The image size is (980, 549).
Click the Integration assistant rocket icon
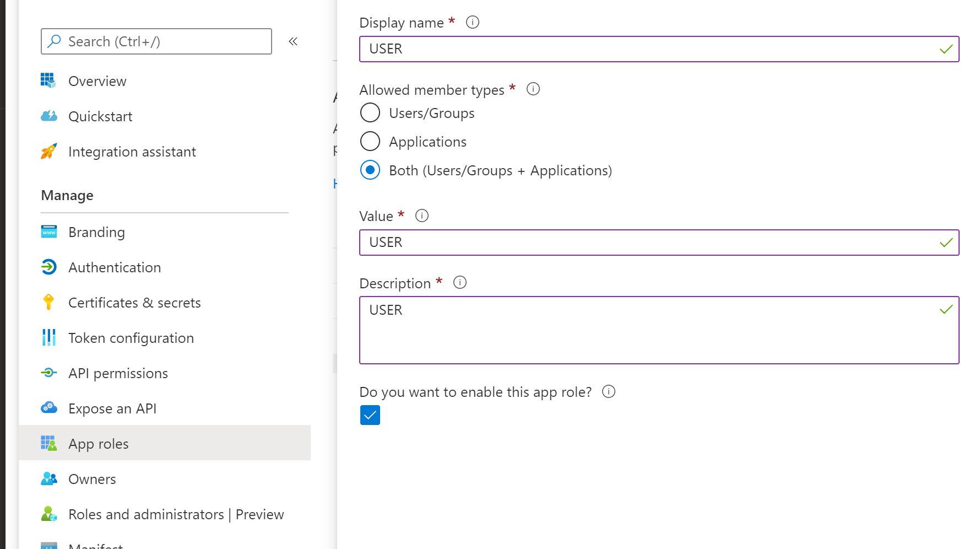point(48,151)
